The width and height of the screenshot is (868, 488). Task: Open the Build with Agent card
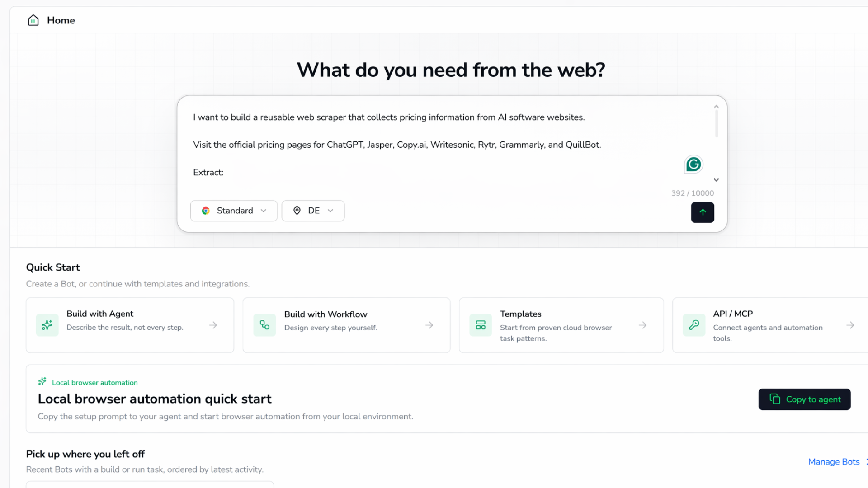coord(130,325)
